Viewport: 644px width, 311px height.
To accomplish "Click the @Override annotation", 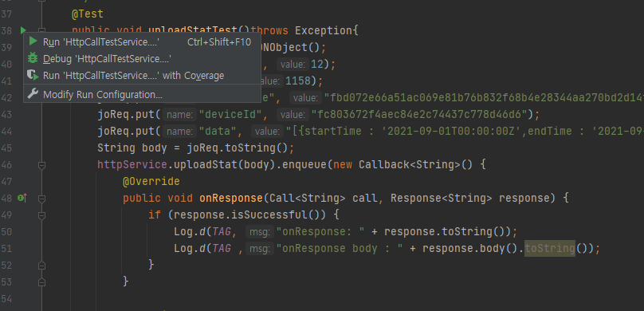I will pyautogui.click(x=151, y=181).
